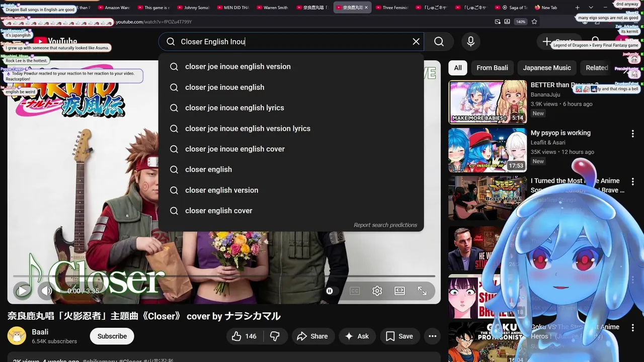
Task: Like the video with thumbs up
Action: coord(245,336)
